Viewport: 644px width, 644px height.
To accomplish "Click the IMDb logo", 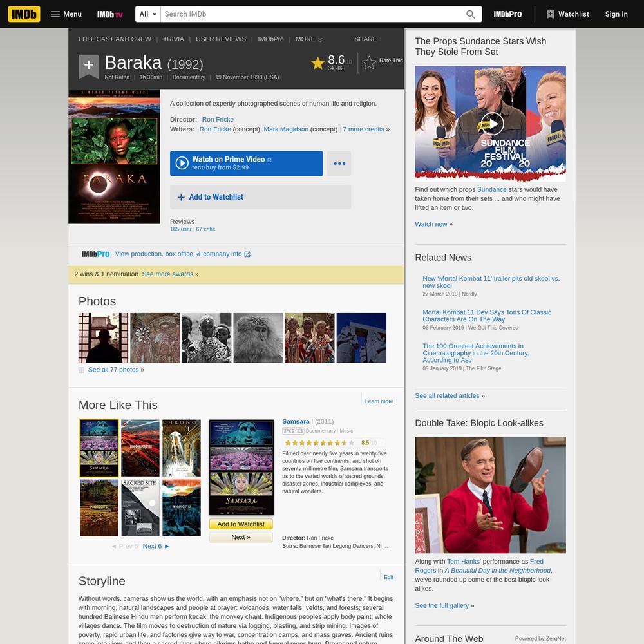I will pos(24,14).
